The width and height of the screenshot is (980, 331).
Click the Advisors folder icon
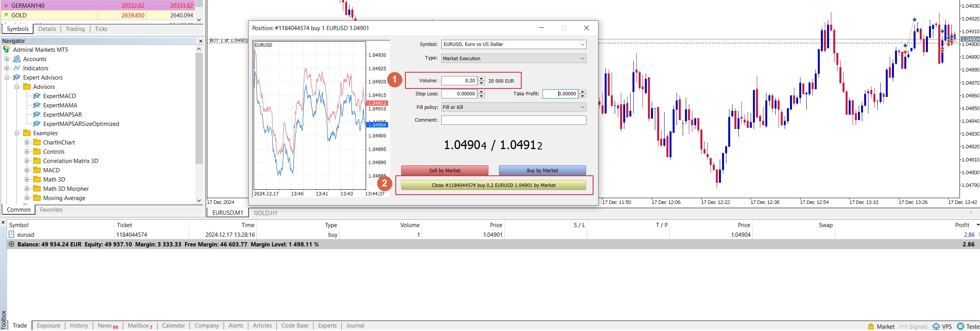coord(27,87)
